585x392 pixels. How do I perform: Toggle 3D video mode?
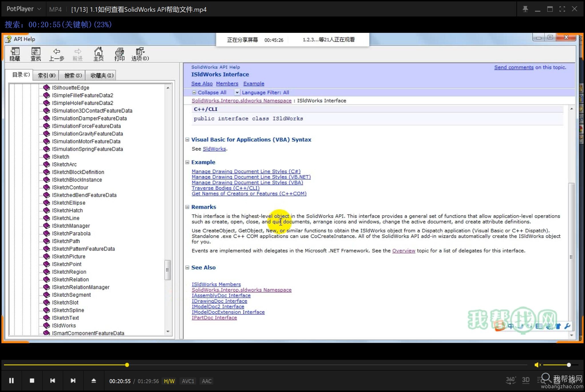click(526, 380)
